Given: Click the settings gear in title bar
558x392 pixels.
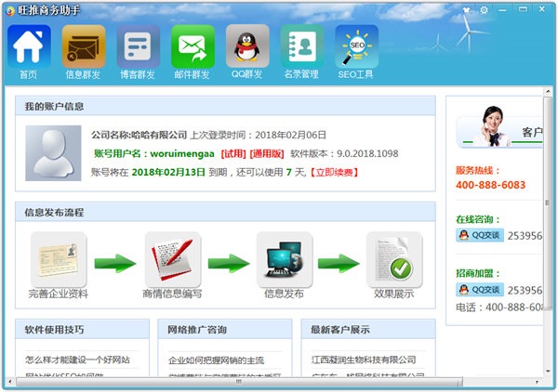Looking at the screenshot, I should coord(484,10).
